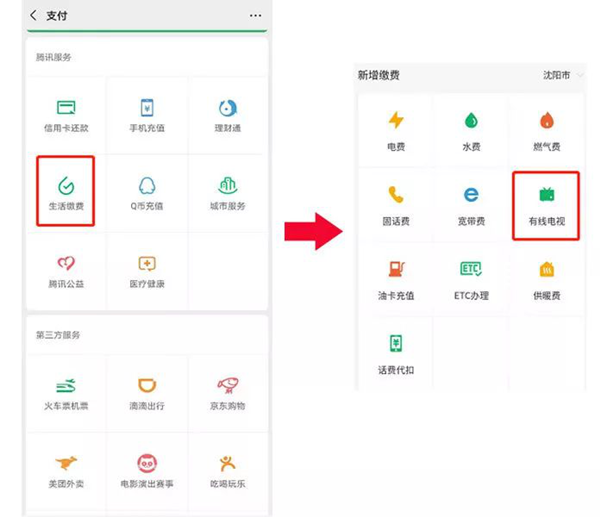Open the three-dot more options menu
600x517 pixels.
tap(255, 16)
